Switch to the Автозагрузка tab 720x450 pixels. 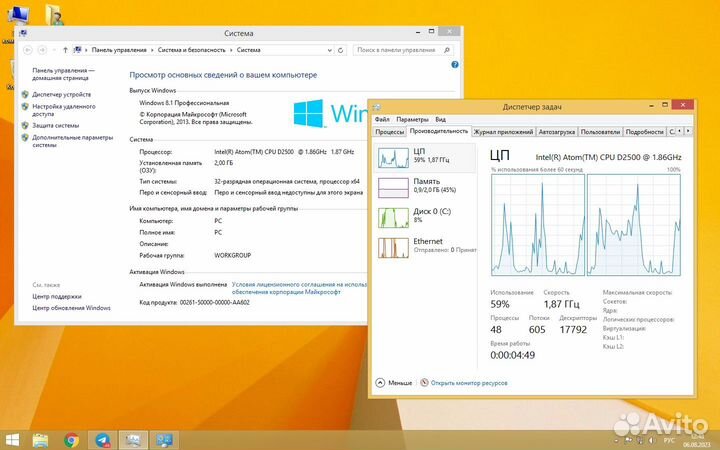557,132
